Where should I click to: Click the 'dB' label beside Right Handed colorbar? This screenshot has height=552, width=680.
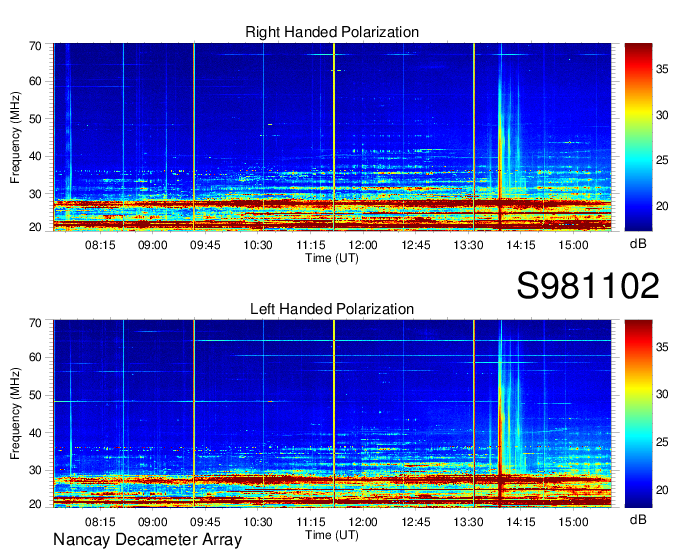point(638,244)
